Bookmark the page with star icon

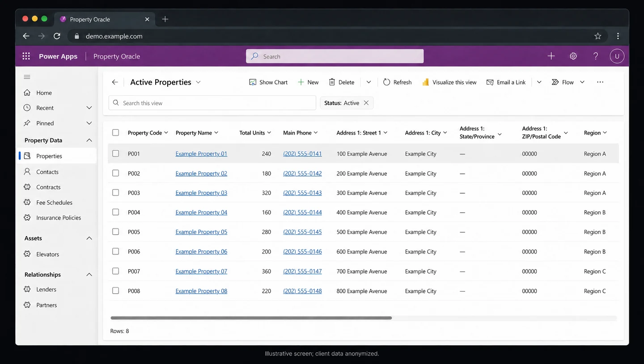pyautogui.click(x=598, y=36)
